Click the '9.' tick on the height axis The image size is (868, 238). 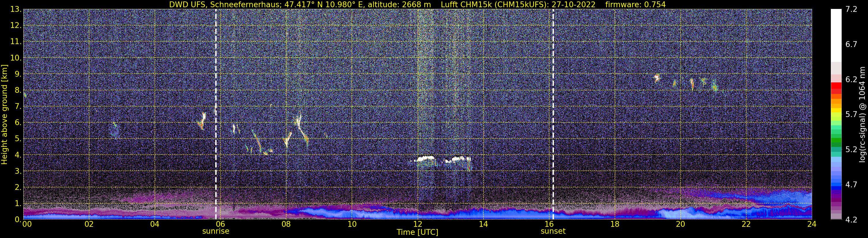[18, 74]
